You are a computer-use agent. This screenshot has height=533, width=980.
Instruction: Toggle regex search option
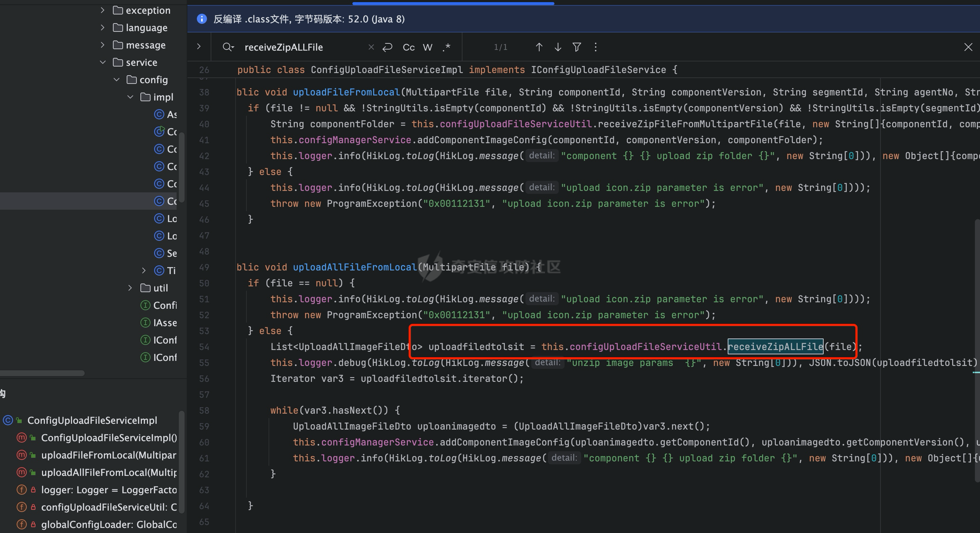447,47
